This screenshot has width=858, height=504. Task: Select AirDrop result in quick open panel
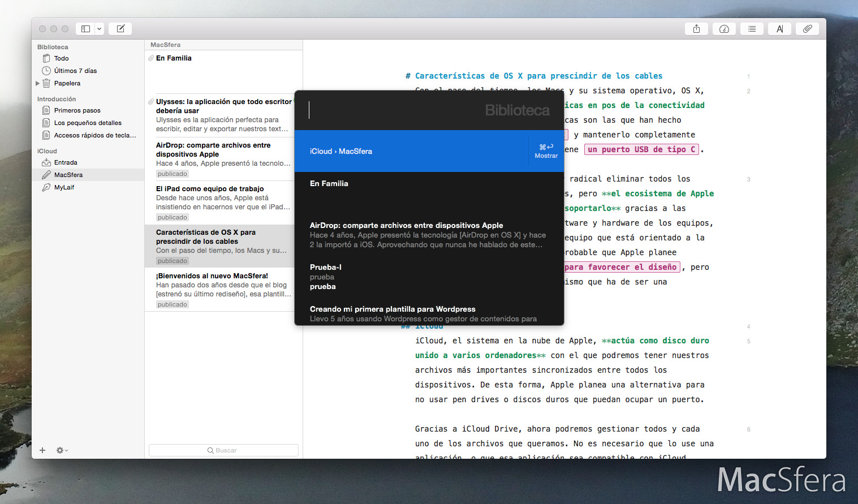(429, 235)
